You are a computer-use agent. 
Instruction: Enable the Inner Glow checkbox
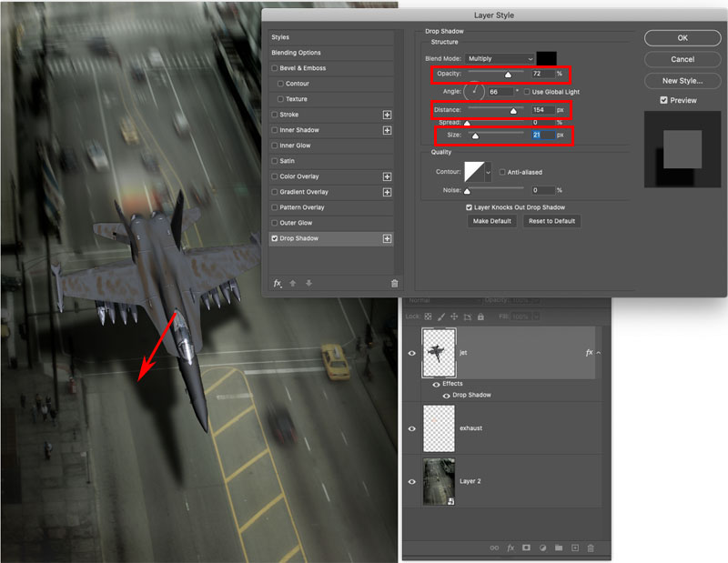point(275,146)
